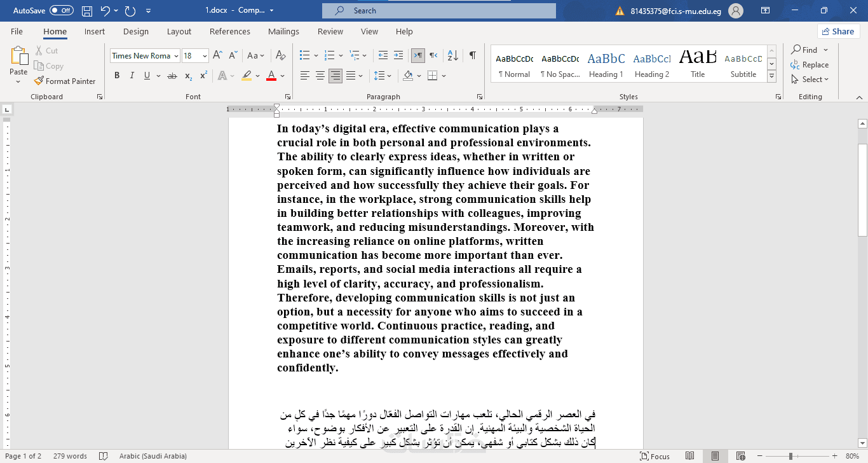
Task: Toggle Align Right for the paragraph
Action: (x=336, y=76)
